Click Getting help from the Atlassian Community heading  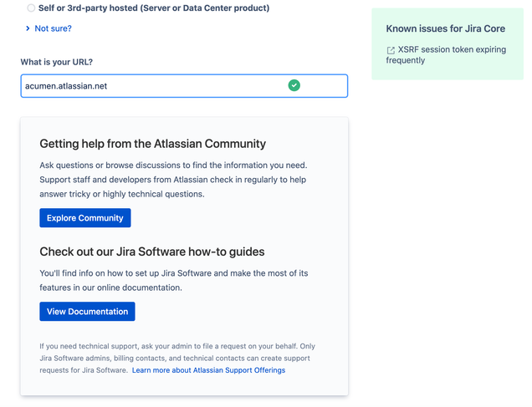[153, 144]
